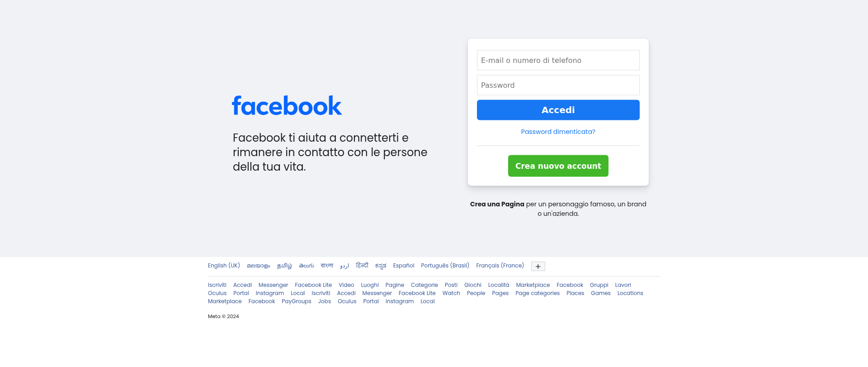Open the PayGroups footer link

pos(296,301)
